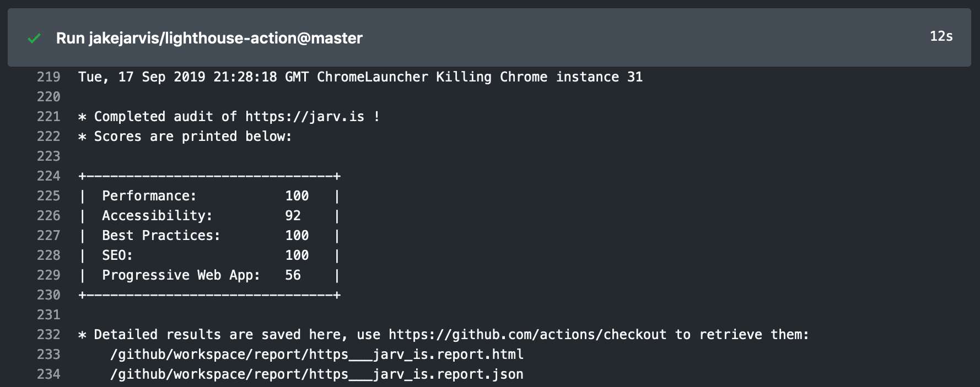The width and height of the screenshot is (980, 387).
Task: Open the github.com/actions/checkout link
Action: point(527,335)
